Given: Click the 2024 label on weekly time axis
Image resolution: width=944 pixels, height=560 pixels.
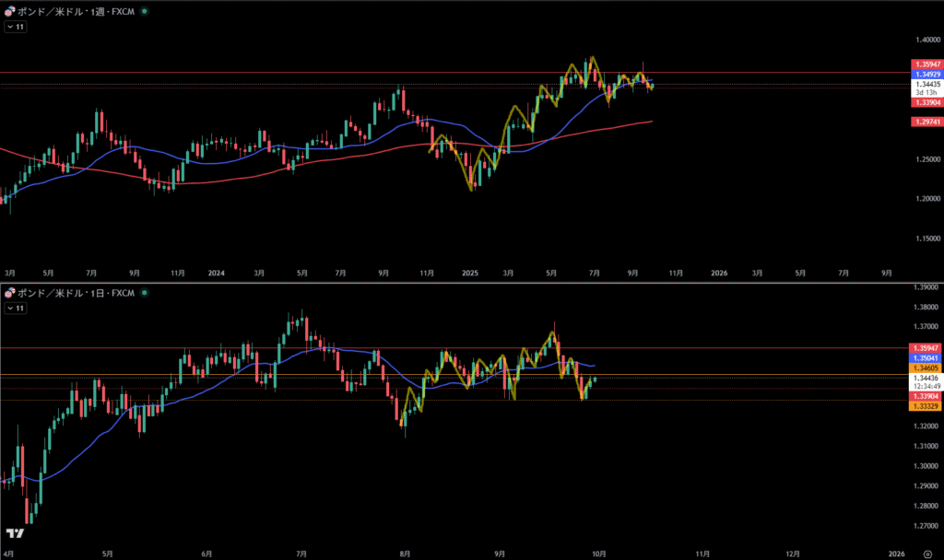Looking at the screenshot, I should pyautogui.click(x=216, y=274).
